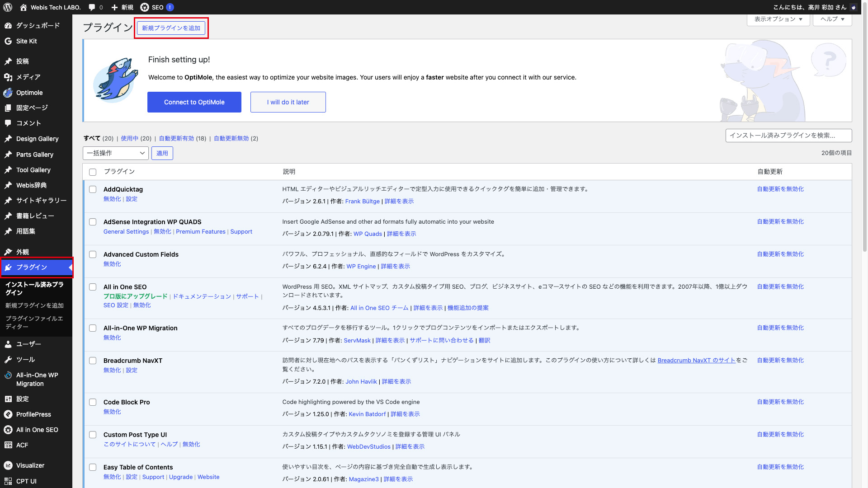Select the All in One SEO checkbox
This screenshot has width=868, height=488.
[x=93, y=287]
